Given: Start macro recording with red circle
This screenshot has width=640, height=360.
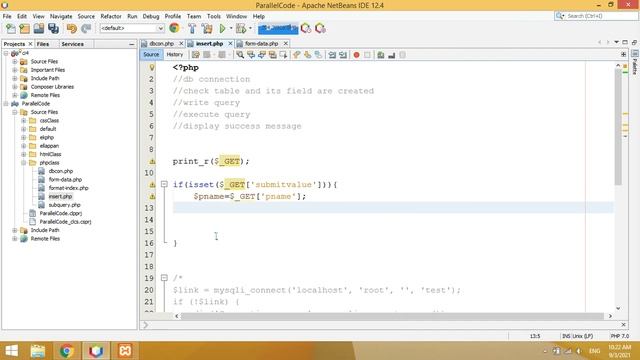Looking at the screenshot, I should coord(356,55).
